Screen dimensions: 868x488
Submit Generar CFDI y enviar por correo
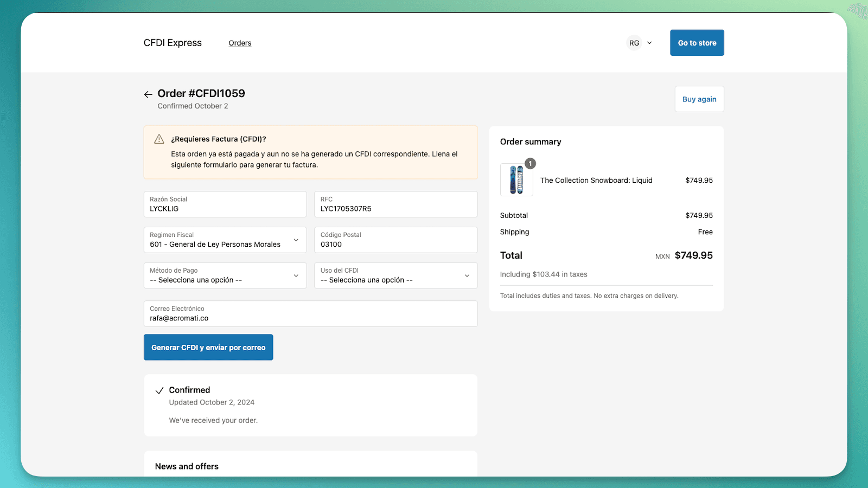pos(208,348)
